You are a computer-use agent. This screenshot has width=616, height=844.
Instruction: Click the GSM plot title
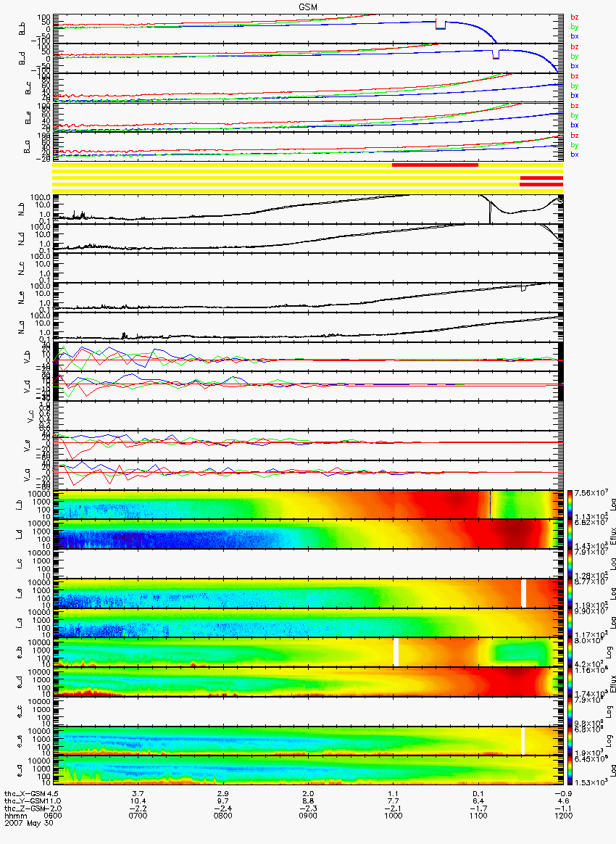[309, 7]
